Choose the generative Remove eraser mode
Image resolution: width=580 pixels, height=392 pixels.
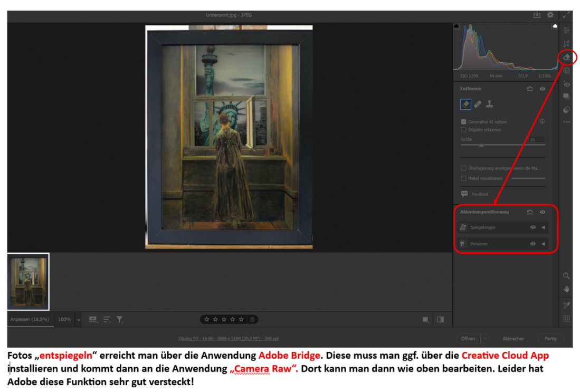coord(465,104)
